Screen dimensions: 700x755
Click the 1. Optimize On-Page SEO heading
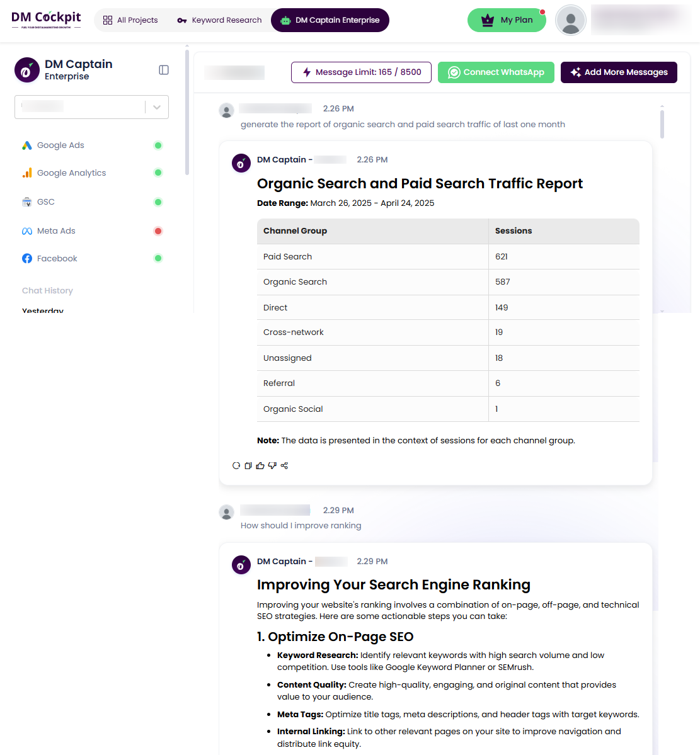(x=335, y=637)
